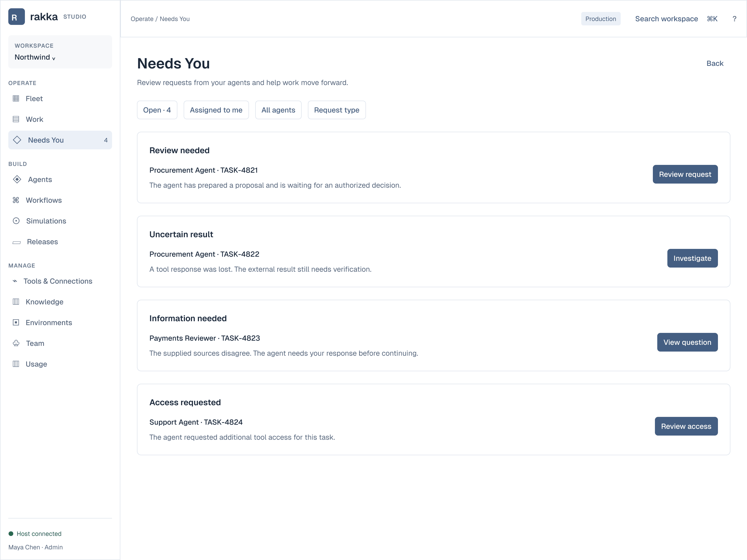Open the Request type filter
The width and height of the screenshot is (747, 560).
pos(337,110)
